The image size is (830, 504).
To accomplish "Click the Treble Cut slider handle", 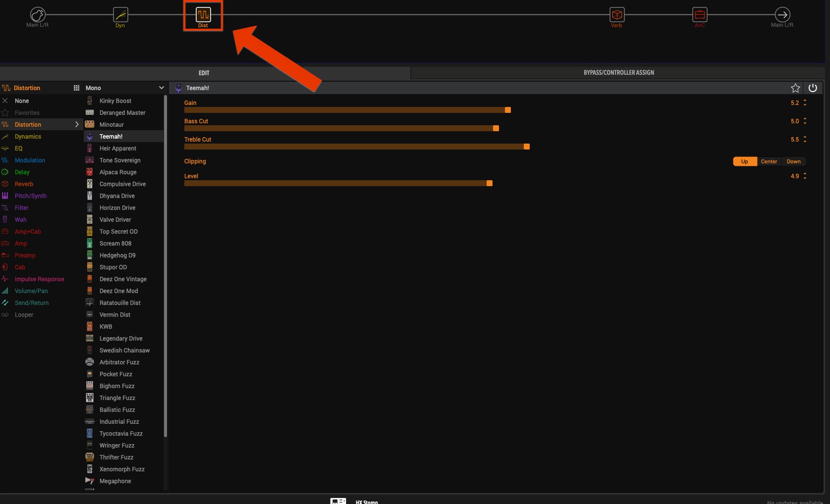I will (x=527, y=147).
